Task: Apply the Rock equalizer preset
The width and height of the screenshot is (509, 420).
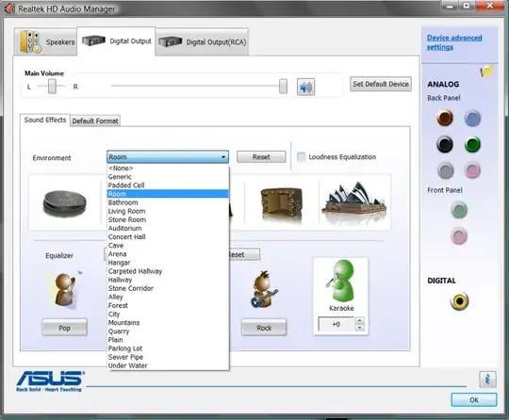Action: coord(264,328)
